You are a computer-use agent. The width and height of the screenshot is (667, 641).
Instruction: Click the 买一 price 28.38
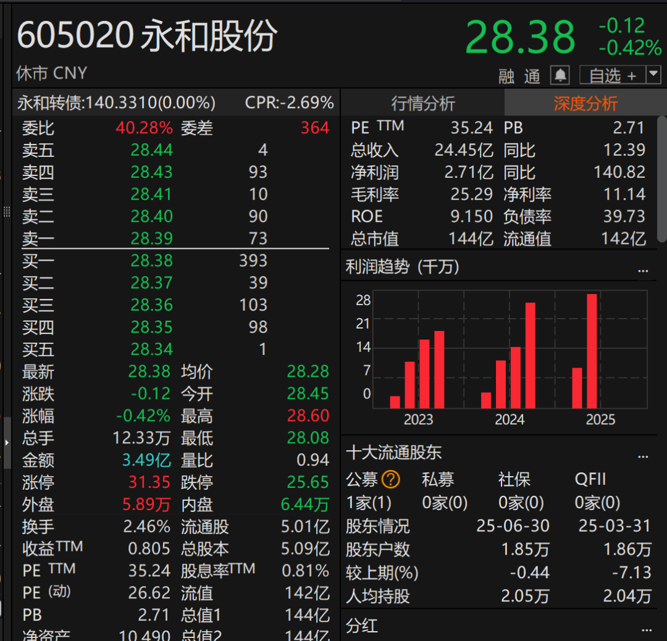[x=151, y=260]
